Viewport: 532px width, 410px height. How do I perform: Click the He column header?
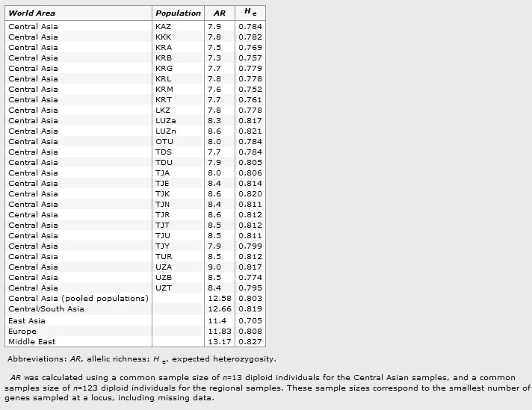pyautogui.click(x=250, y=13)
